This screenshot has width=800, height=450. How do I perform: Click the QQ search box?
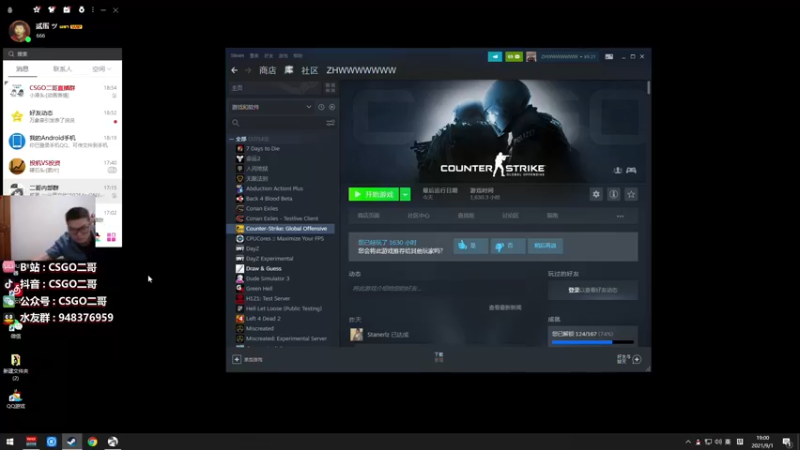pyautogui.click(x=62, y=54)
